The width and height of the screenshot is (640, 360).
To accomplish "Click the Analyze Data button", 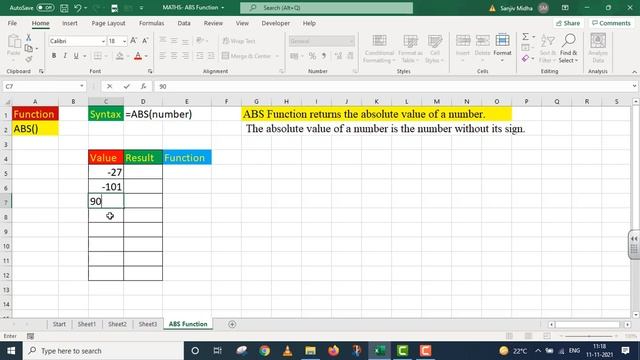I will pyautogui.click(x=598, y=48).
